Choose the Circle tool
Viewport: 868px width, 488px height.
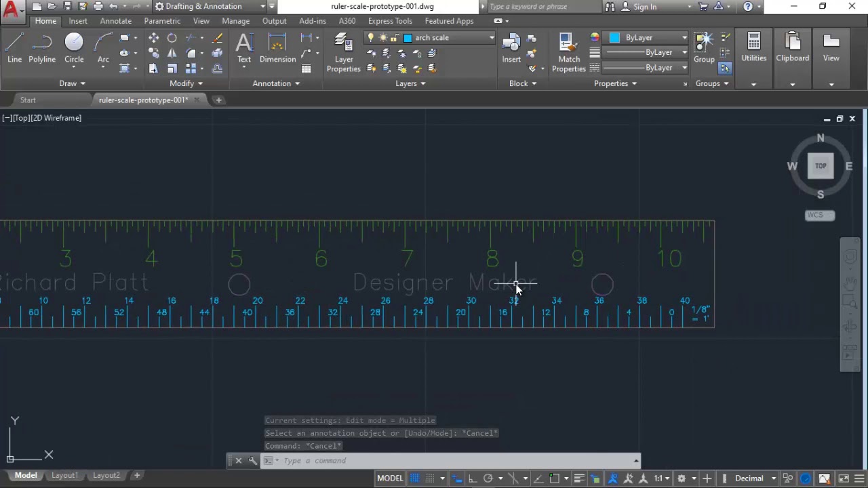click(x=74, y=49)
